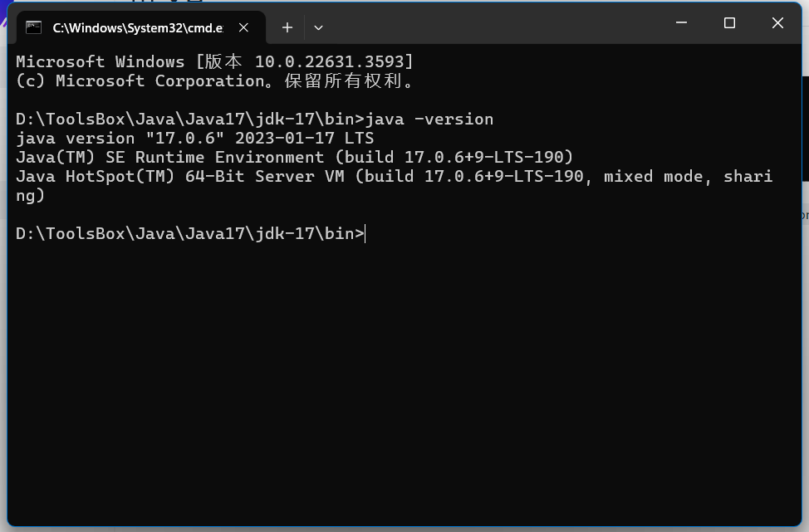Click the Java(TM) SE Runtime Environment line
Viewport: 809px width, 532px height.
(x=294, y=158)
